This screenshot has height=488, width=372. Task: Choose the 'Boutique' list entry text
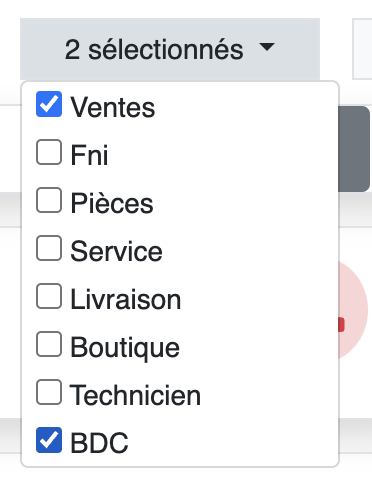125,348
